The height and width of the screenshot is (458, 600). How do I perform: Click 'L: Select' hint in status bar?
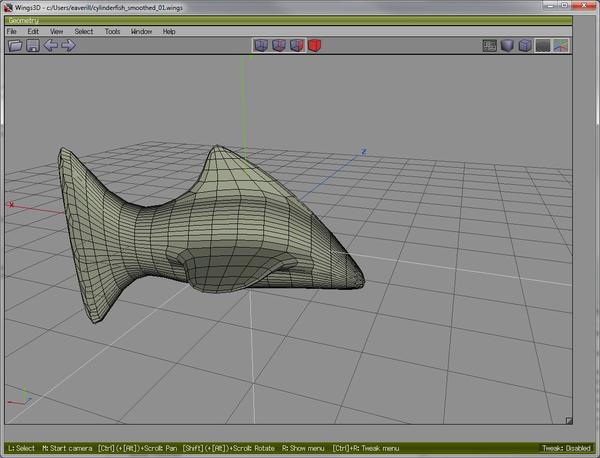pyautogui.click(x=21, y=448)
